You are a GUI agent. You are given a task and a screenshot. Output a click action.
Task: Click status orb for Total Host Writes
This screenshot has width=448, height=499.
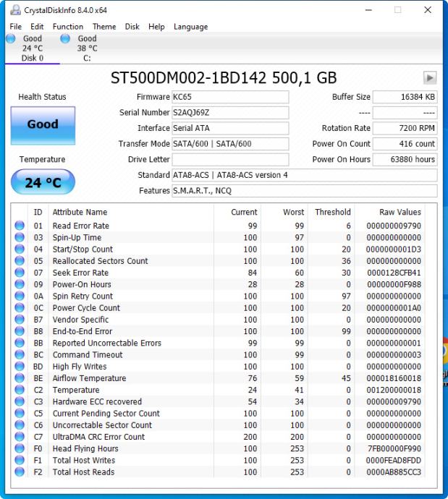[x=20, y=460]
